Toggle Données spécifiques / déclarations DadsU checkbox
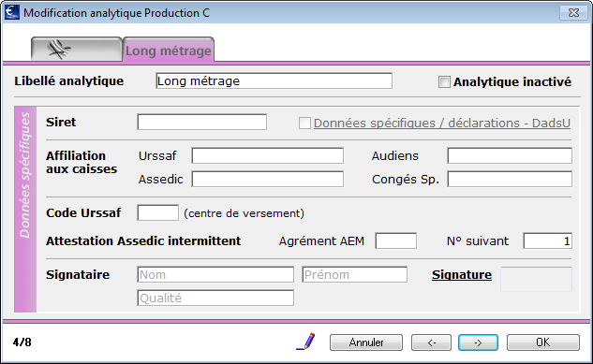This screenshot has width=593, height=364. [x=304, y=124]
